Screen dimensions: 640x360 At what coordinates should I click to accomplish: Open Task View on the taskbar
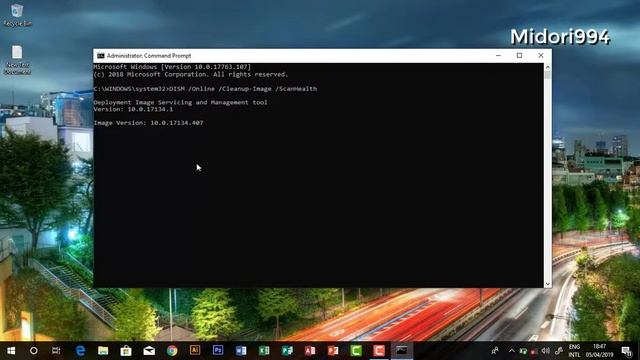56,351
